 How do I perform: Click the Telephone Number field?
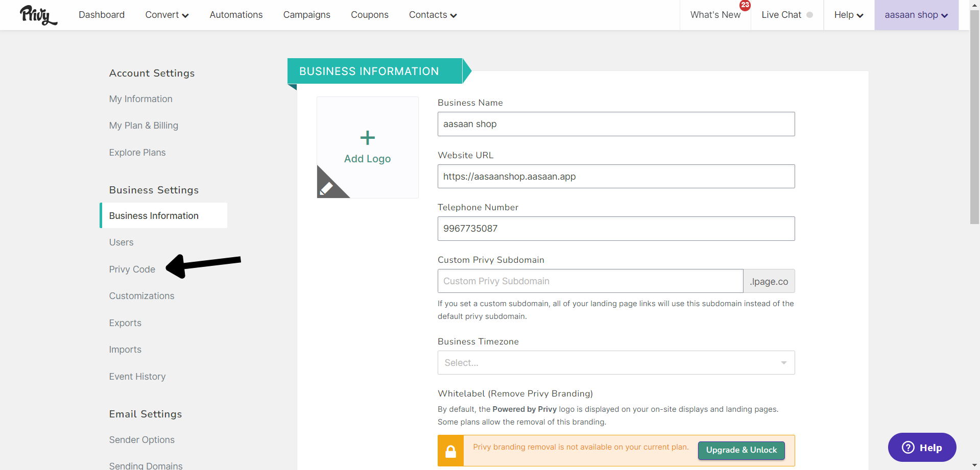coord(616,229)
